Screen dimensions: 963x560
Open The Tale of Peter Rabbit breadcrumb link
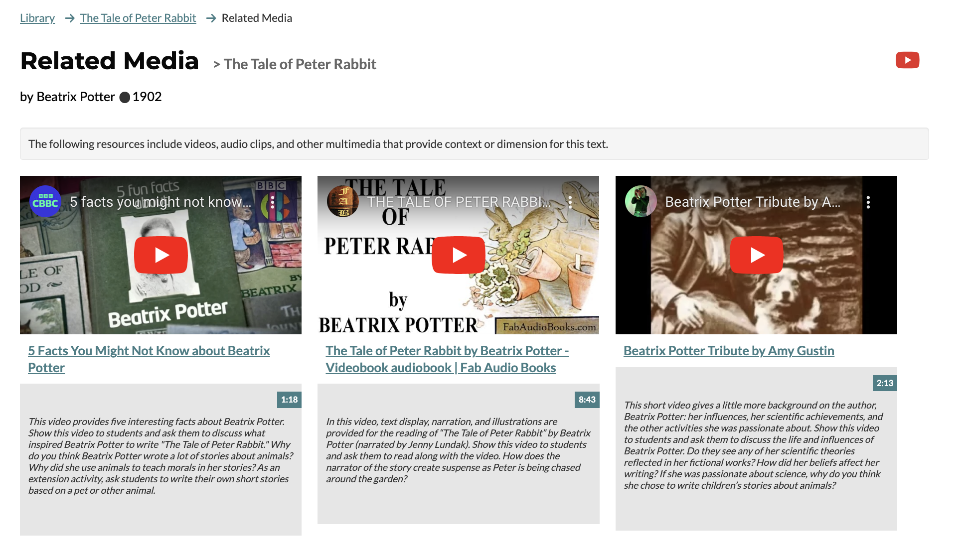pyautogui.click(x=138, y=18)
